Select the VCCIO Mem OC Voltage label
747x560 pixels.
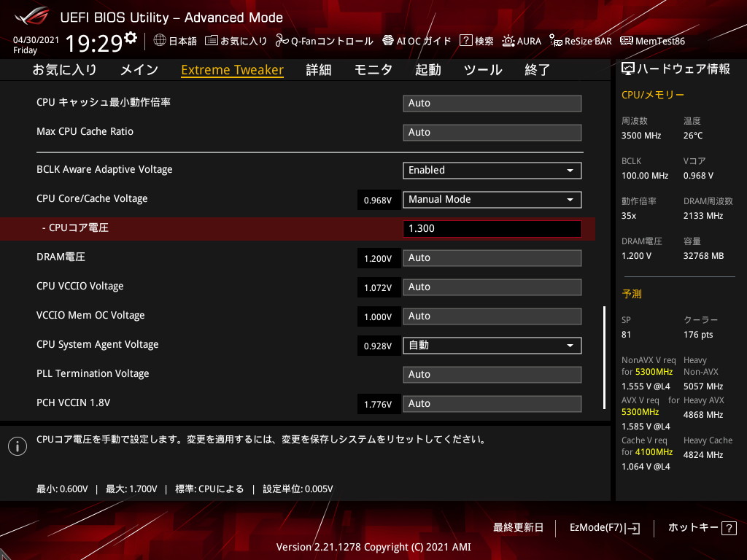(x=90, y=315)
